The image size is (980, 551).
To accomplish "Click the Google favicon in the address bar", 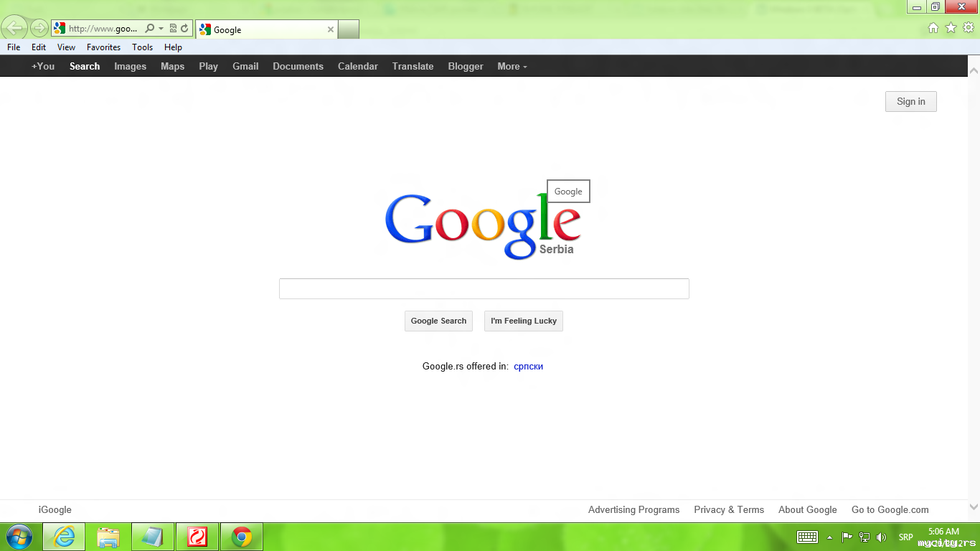I will (x=60, y=29).
